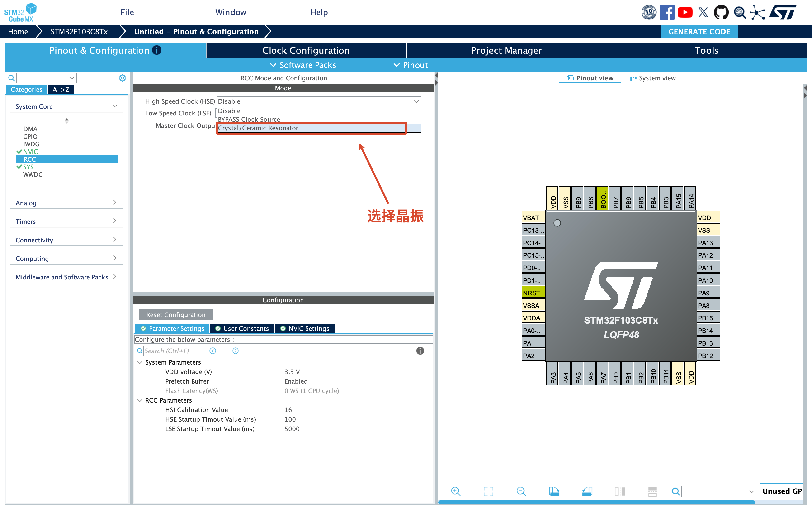Switch to System view
This screenshot has width=812, height=510.
click(653, 78)
